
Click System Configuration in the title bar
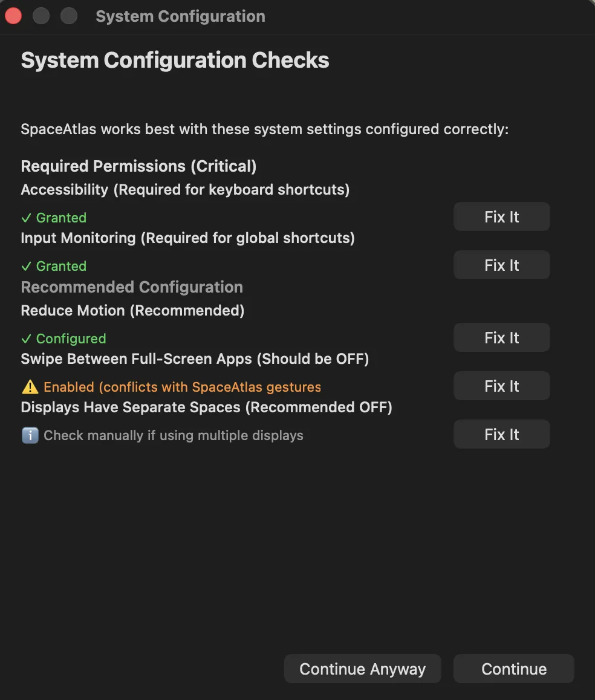click(180, 16)
